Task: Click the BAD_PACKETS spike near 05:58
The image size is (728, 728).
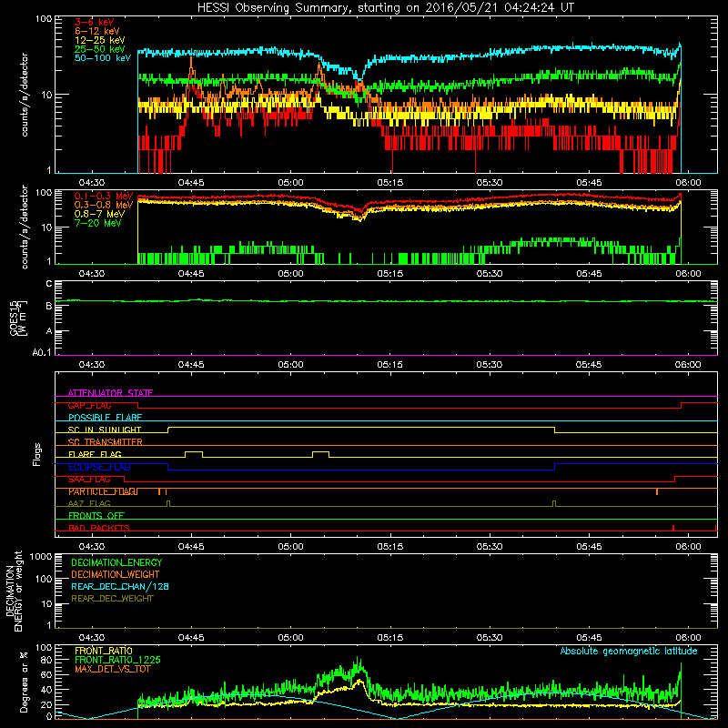Action: coord(673,528)
